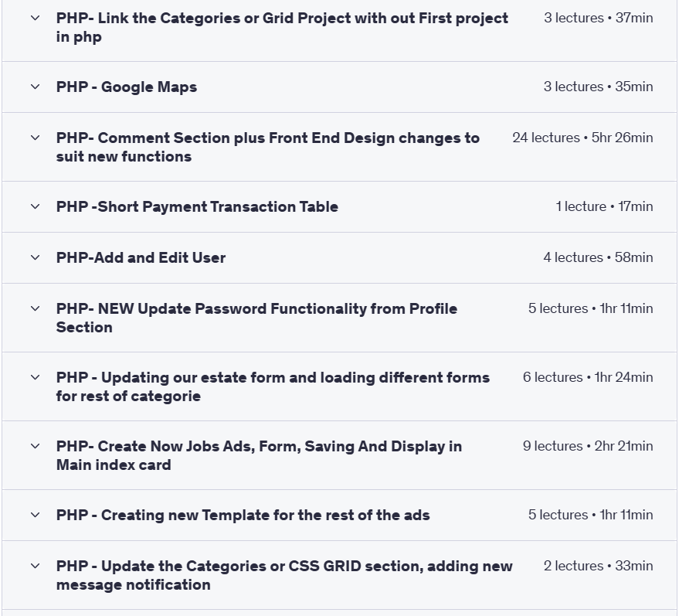Select Creating new Template for the rest of ads
Image resolution: width=679 pixels, height=616 pixels.
coord(243,515)
